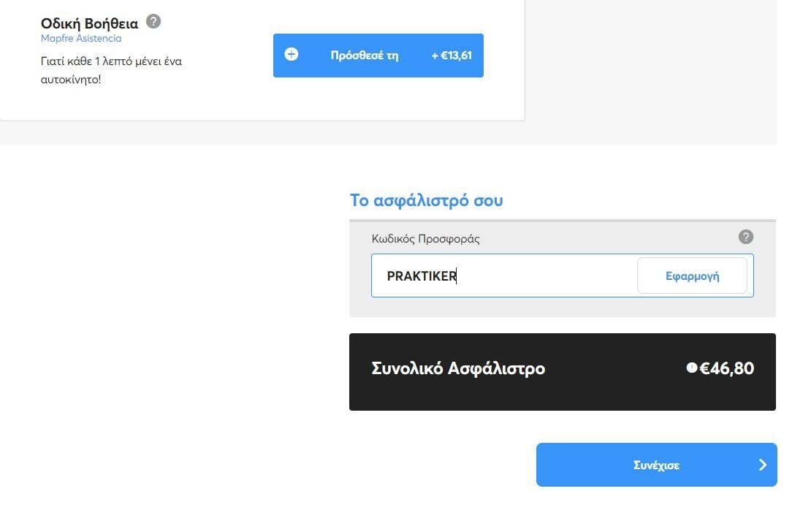Click info icon beside €46,80 total
This screenshot has height=532, width=803.
(691, 368)
